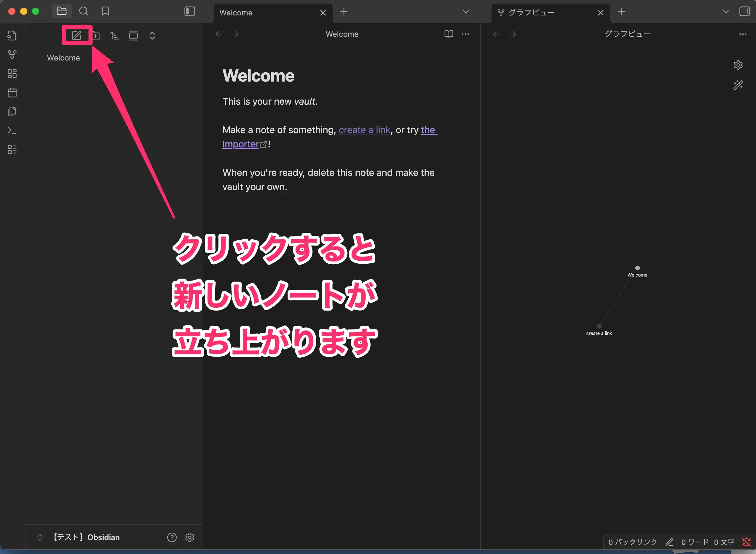Open the file explorer folder tab icon
Screen dimensions: 756x554
pos(62,11)
